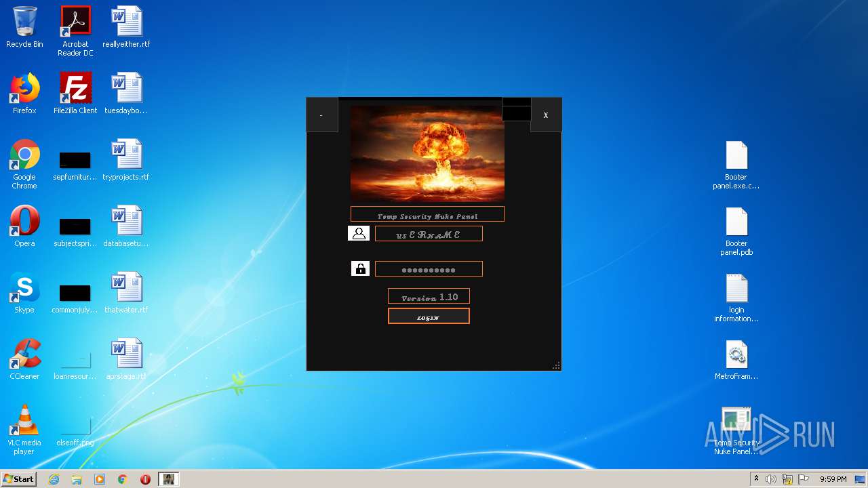Open Windows Explorer from taskbar
The image size is (868, 488).
click(77, 479)
